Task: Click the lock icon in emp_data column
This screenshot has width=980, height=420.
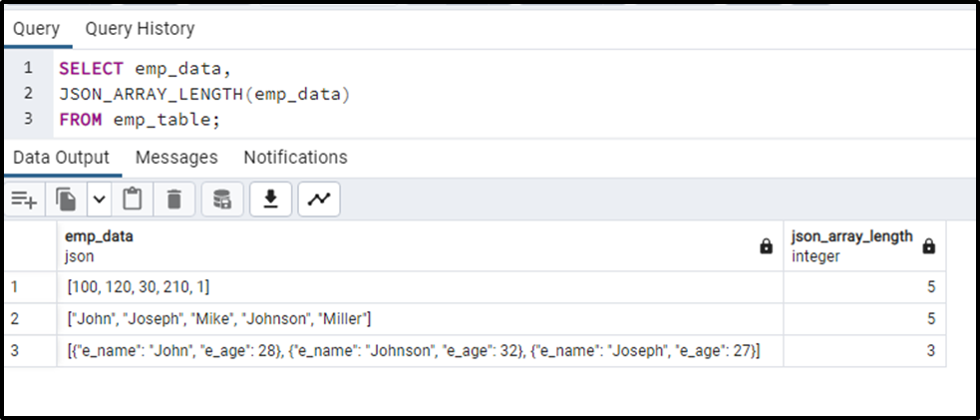Action: (x=766, y=247)
